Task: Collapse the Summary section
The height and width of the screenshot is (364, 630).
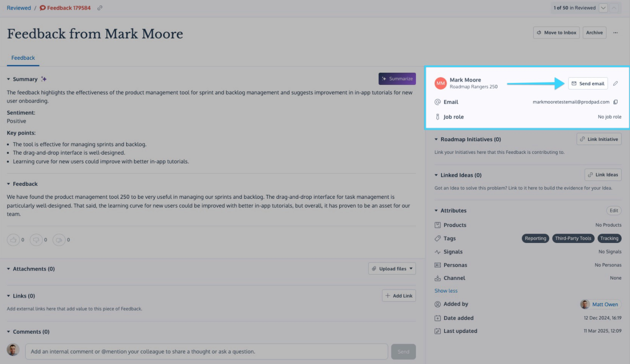Action: pyautogui.click(x=8, y=79)
